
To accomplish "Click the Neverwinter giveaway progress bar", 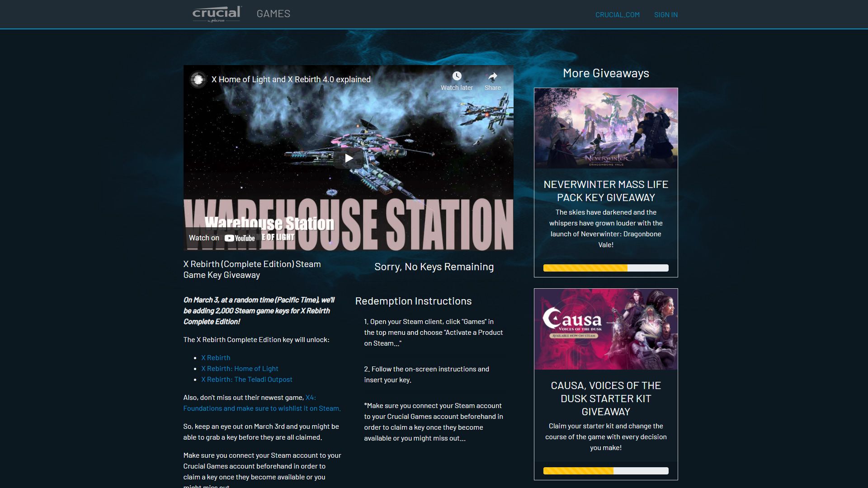I will pos(606,268).
